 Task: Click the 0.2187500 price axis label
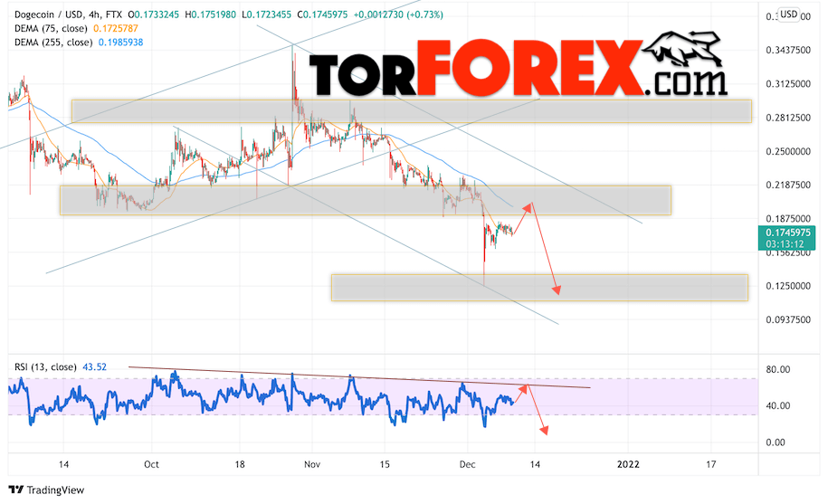pos(788,185)
